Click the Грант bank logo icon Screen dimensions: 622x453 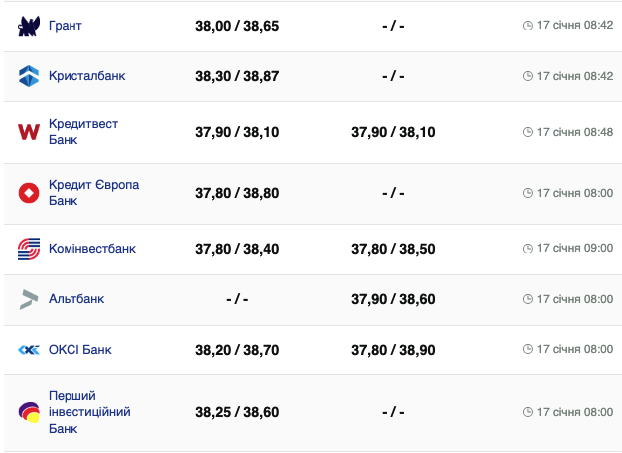[28, 26]
